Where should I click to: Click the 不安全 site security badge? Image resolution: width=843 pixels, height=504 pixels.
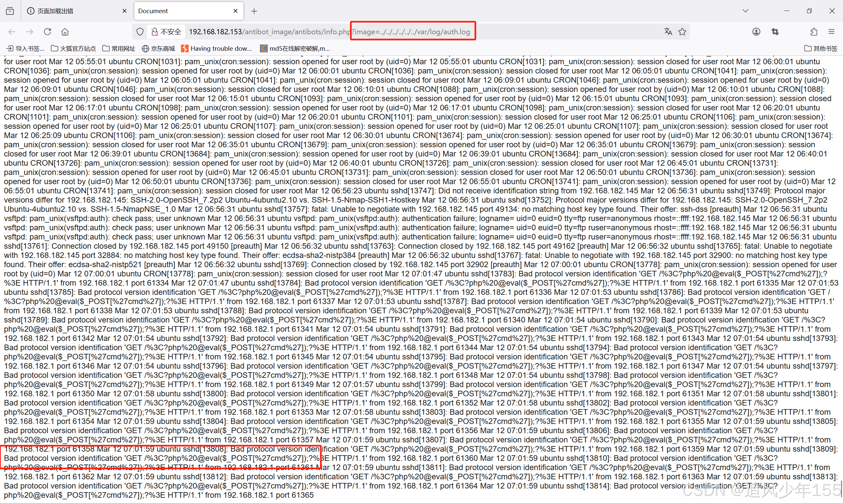click(166, 32)
